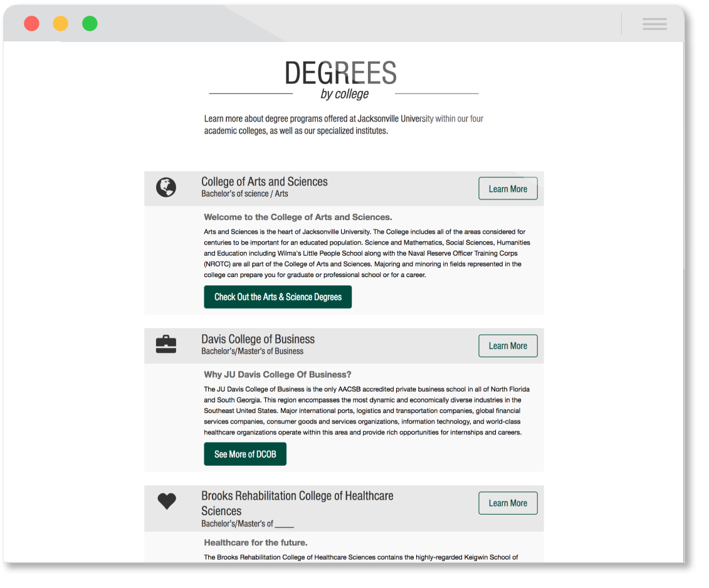The width and height of the screenshot is (709, 588).
Task: Click Learn More for College of Arts and Sciences
Action: pyautogui.click(x=508, y=189)
